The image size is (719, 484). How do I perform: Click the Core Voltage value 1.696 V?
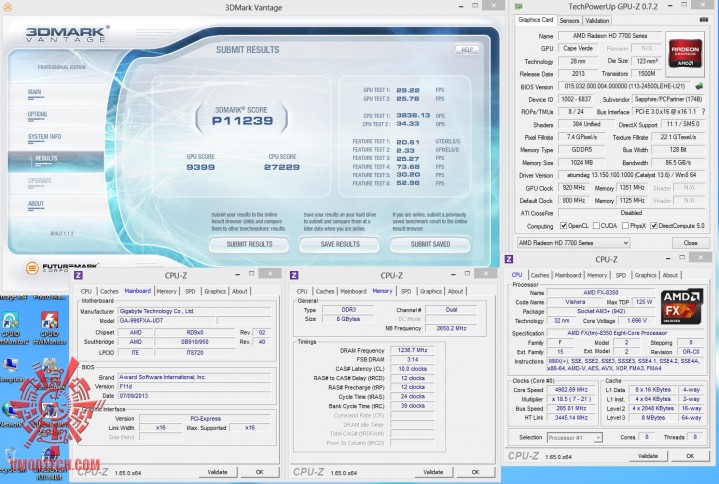pos(634,320)
